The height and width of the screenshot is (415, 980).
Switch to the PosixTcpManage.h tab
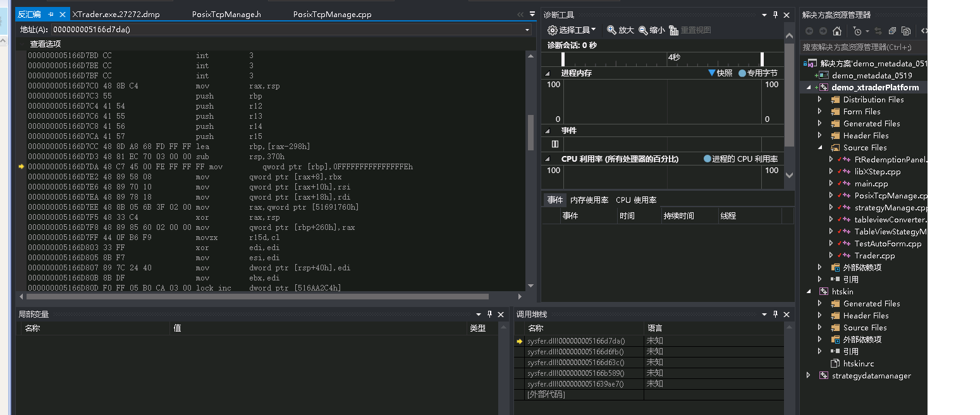coord(226,14)
